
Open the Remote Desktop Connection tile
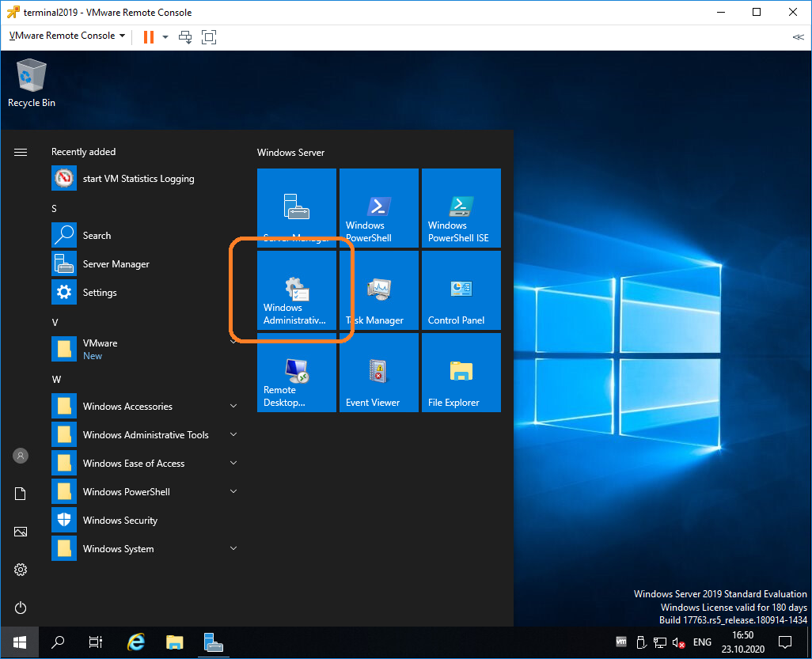pyautogui.click(x=297, y=373)
